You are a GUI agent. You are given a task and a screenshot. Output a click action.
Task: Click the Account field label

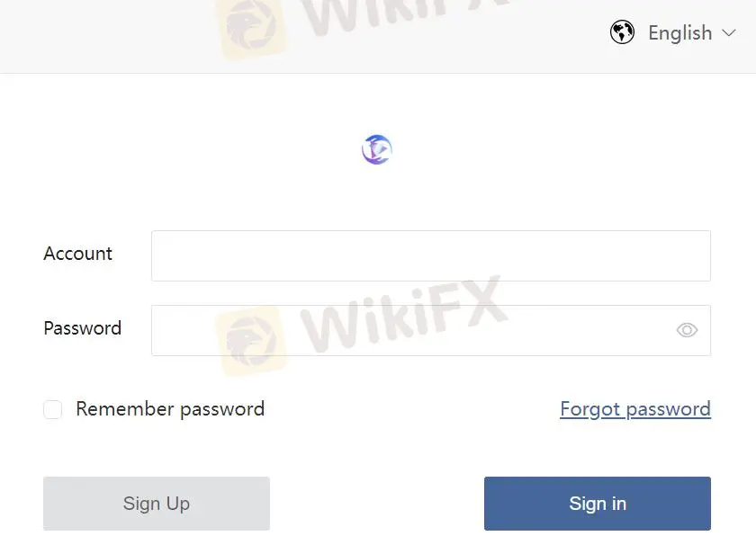[78, 254]
